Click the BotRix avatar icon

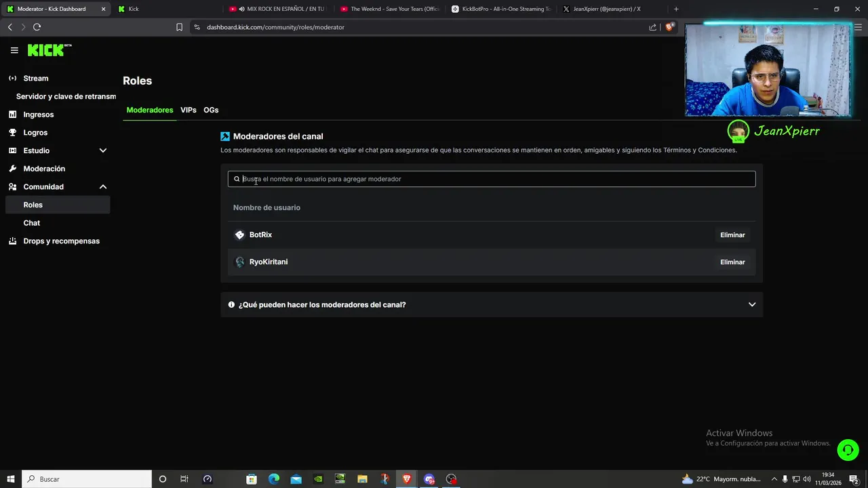239,235
